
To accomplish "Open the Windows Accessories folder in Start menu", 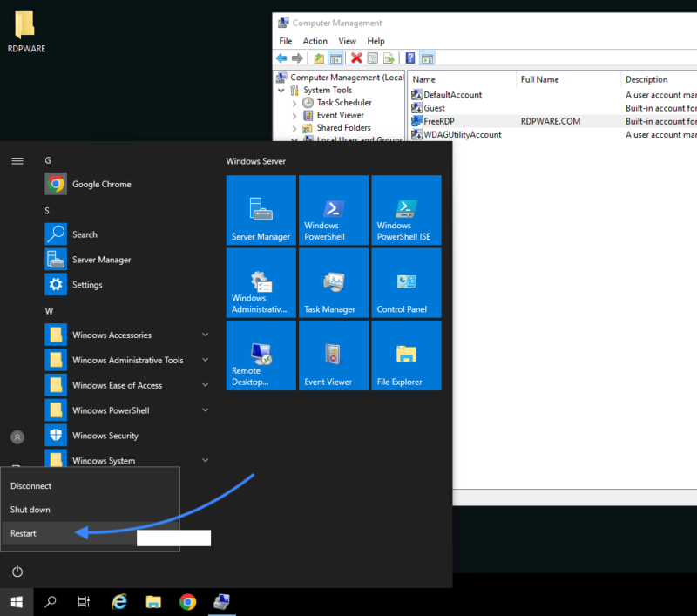I will 113,334.
